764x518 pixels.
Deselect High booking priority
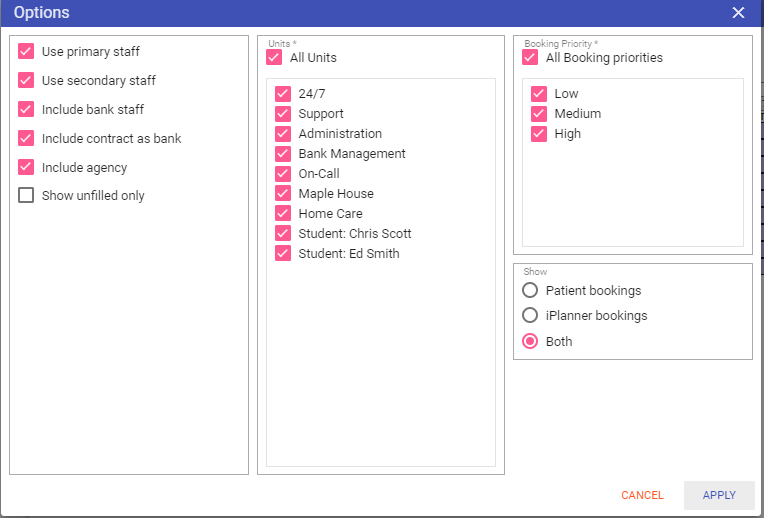(x=539, y=134)
